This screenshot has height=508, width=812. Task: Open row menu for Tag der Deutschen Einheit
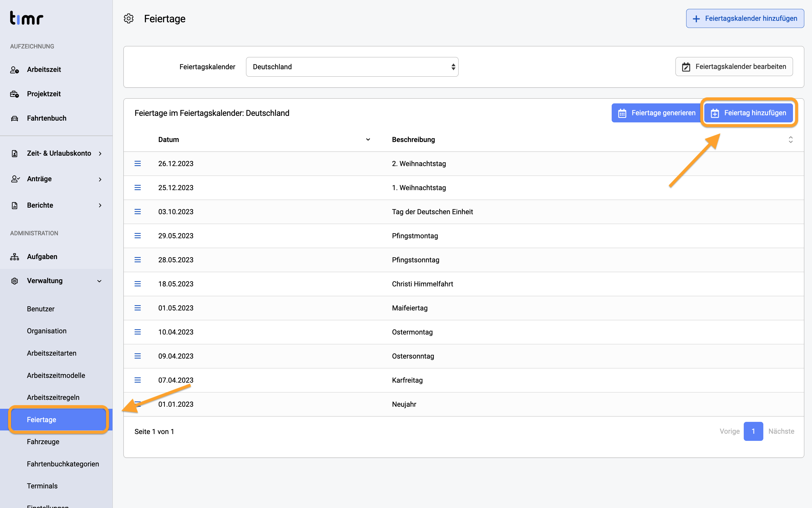pos(138,212)
